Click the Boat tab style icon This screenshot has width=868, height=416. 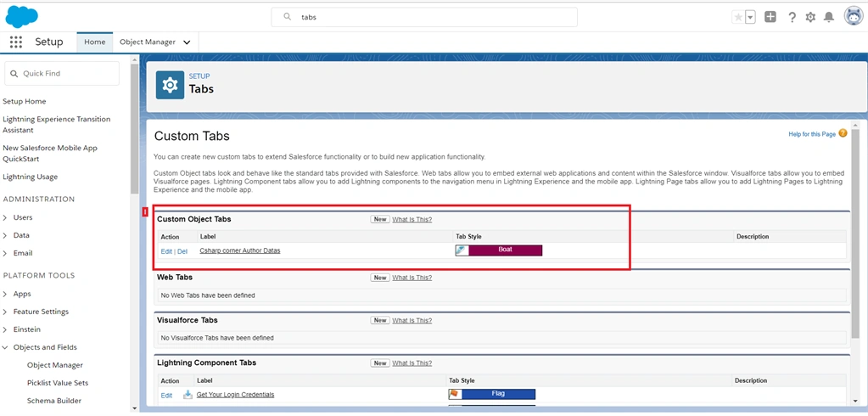tap(462, 250)
